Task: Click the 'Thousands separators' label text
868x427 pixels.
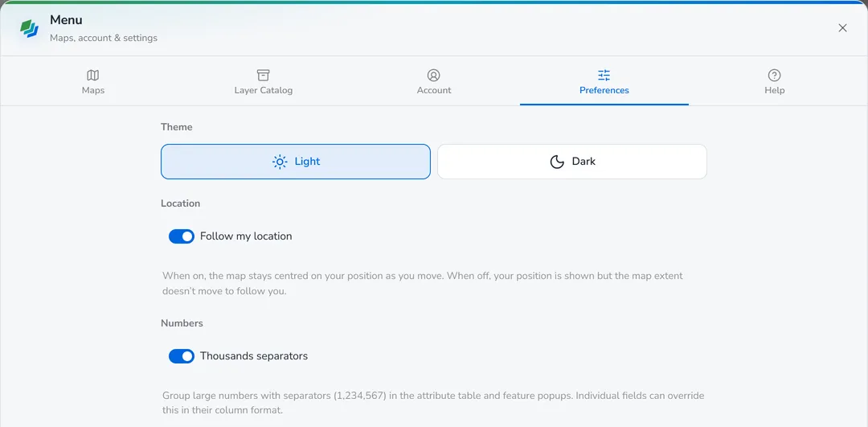Action: pyautogui.click(x=254, y=356)
